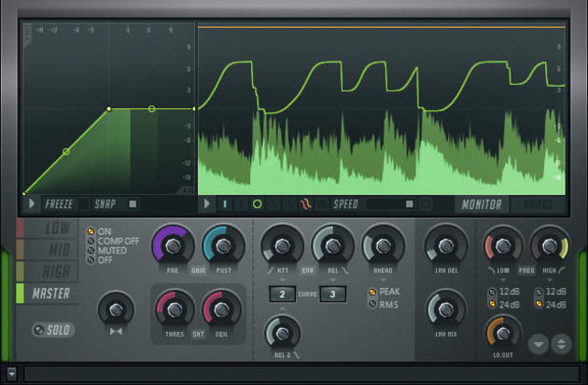Switch envelope detection to RMS
Viewport: 588px width, 385px height.
[384, 305]
